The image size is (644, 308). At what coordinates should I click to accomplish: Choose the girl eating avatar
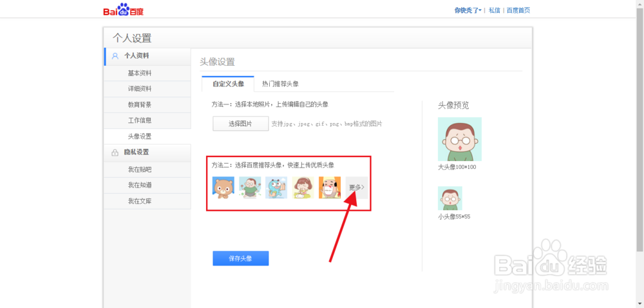tap(303, 188)
